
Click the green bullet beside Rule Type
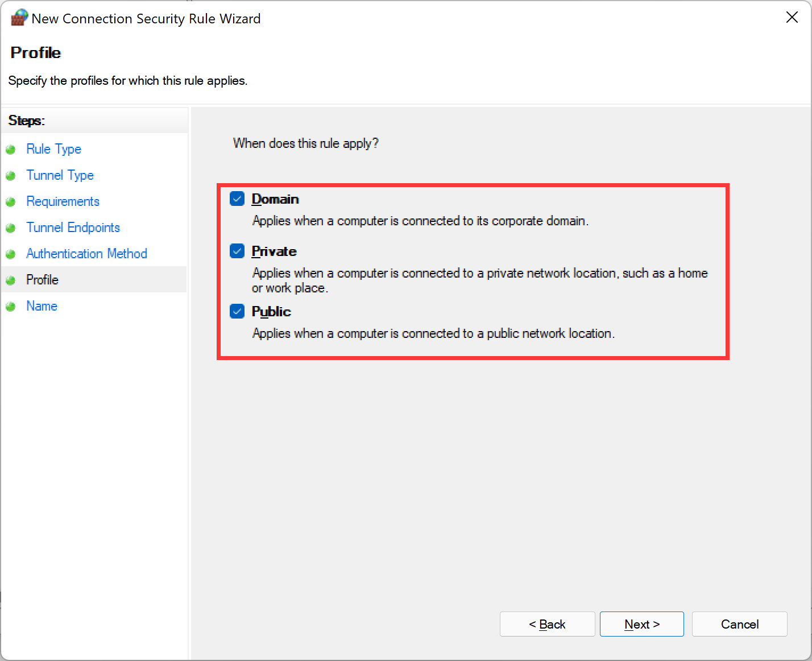(10, 150)
